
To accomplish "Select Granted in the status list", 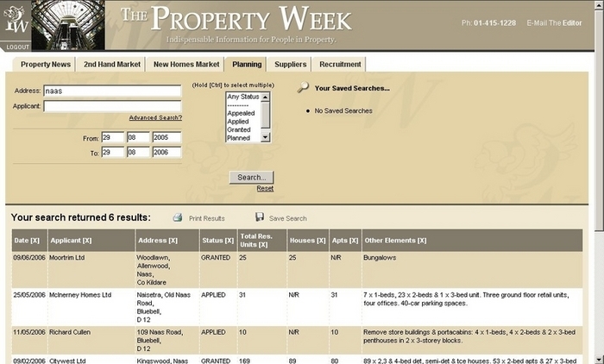I will click(x=239, y=129).
